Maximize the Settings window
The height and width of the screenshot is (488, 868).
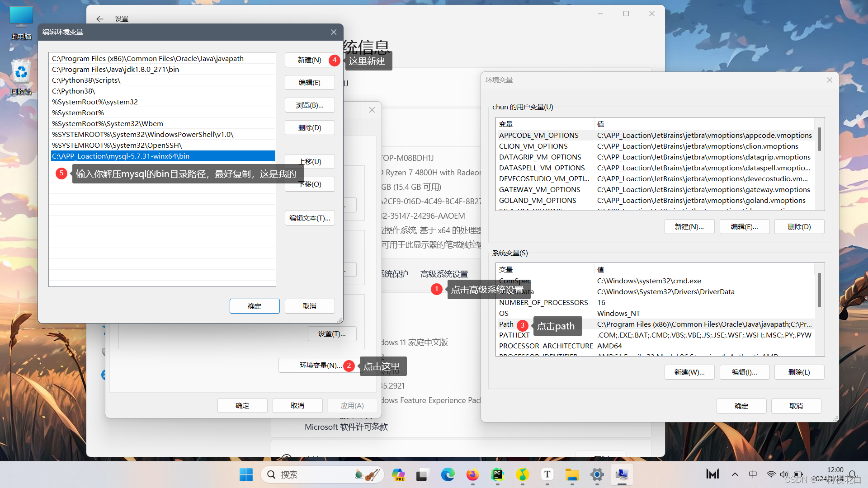[626, 14]
